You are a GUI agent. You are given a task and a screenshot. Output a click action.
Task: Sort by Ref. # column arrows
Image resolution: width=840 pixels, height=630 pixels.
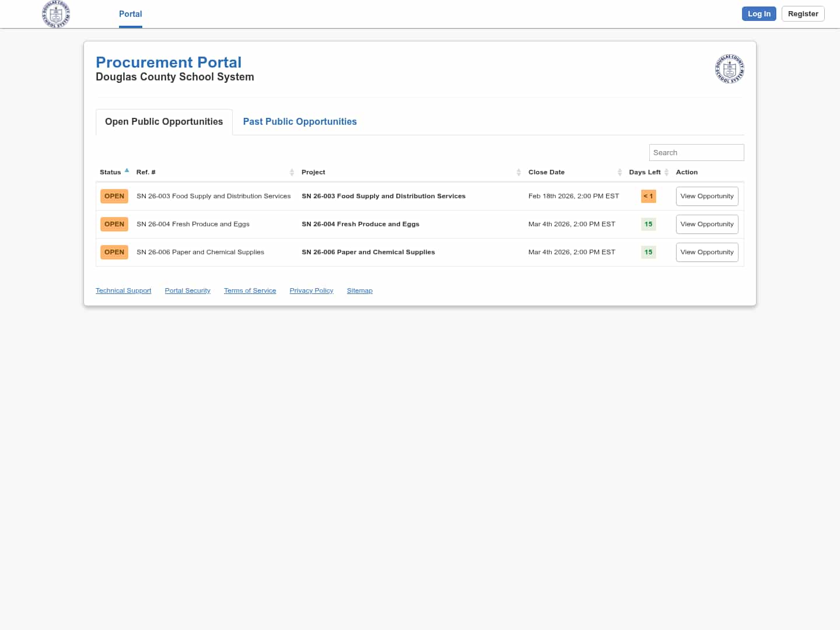click(x=292, y=172)
